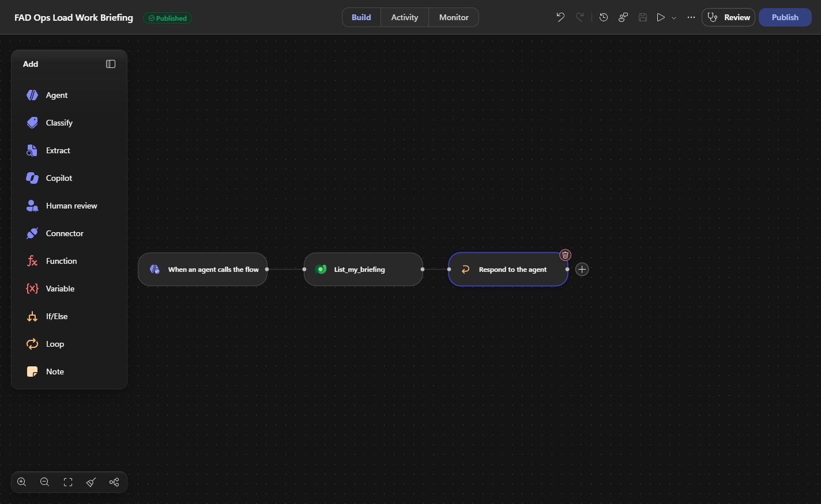Add a Loop node
This screenshot has height=504, width=821.
(69, 344)
